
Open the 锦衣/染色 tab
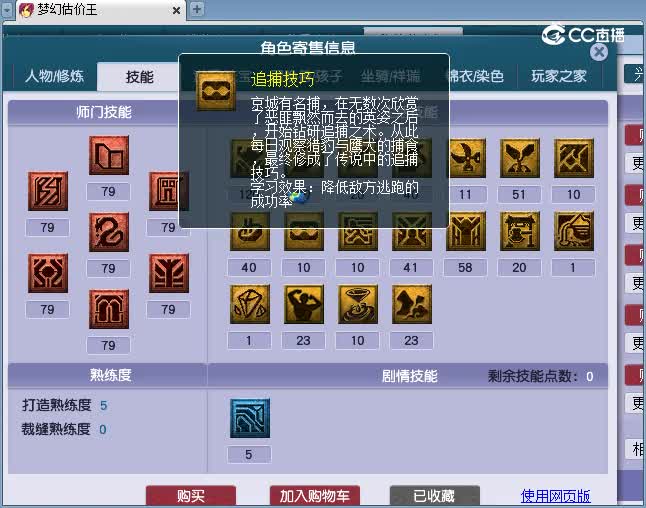[x=475, y=76]
